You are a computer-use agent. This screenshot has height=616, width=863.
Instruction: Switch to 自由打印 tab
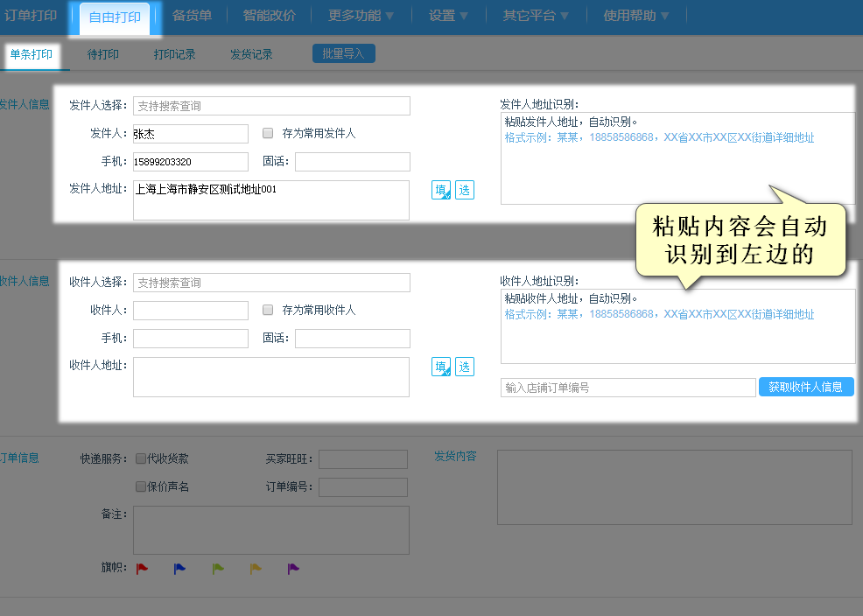115,17
